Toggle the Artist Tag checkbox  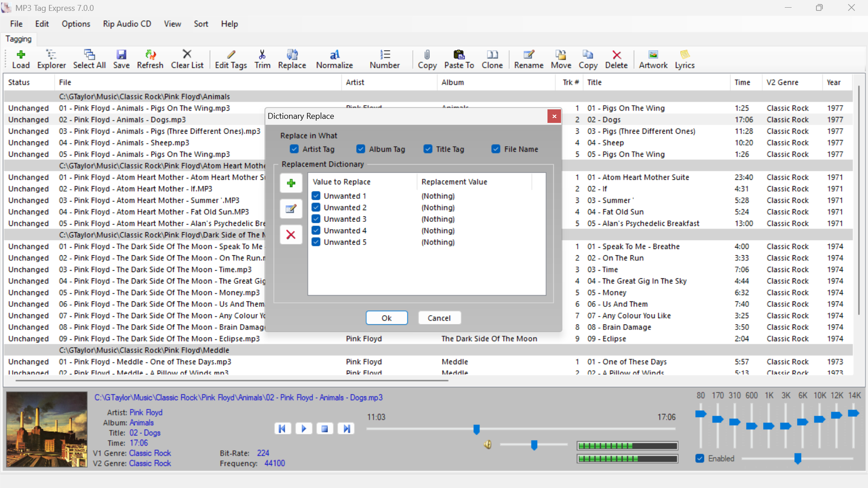[x=294, y=149]
